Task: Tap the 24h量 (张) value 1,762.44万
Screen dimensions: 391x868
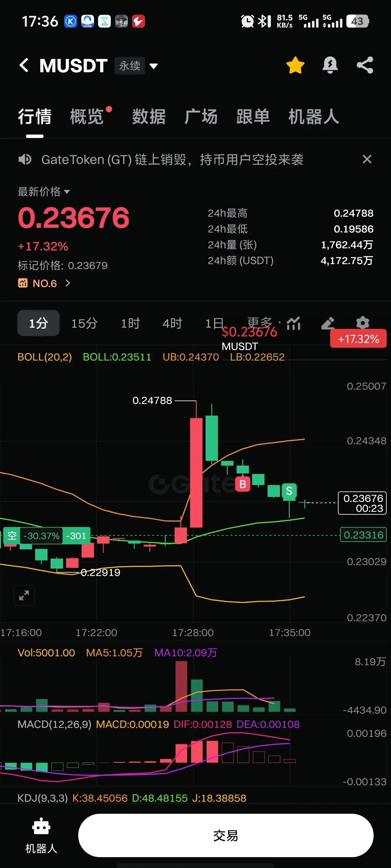Action: [x=347, y=245]
